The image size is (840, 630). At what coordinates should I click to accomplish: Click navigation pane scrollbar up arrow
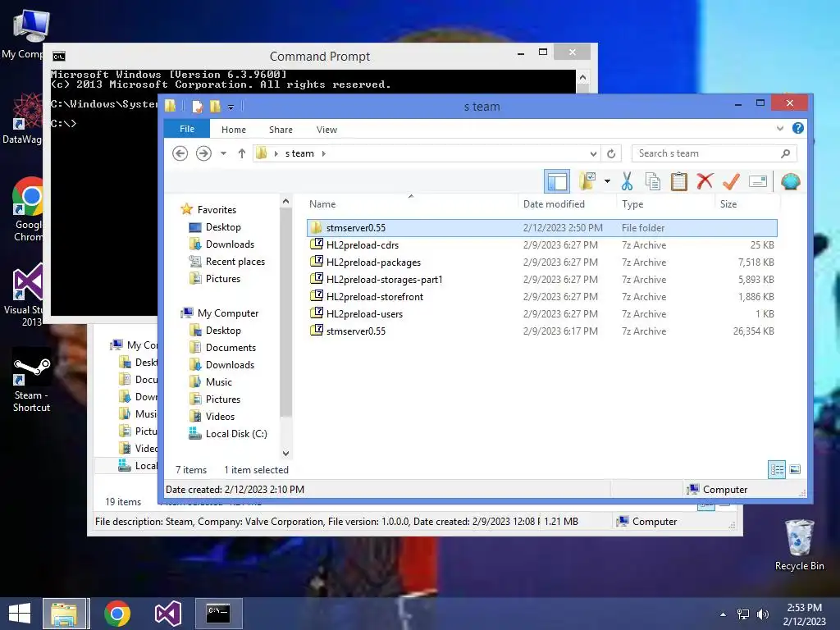[286, 202]
